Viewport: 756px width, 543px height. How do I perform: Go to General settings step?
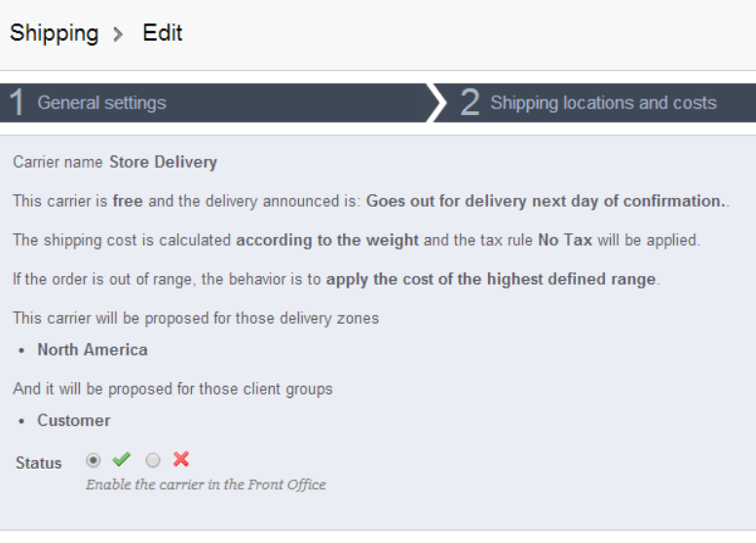[x=101, y=102]
